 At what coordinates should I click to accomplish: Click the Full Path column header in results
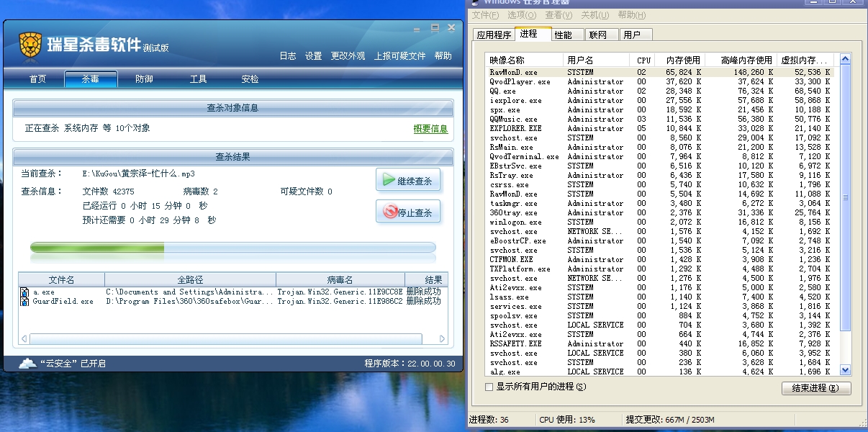pyautogui.click(x=191, y=279)
